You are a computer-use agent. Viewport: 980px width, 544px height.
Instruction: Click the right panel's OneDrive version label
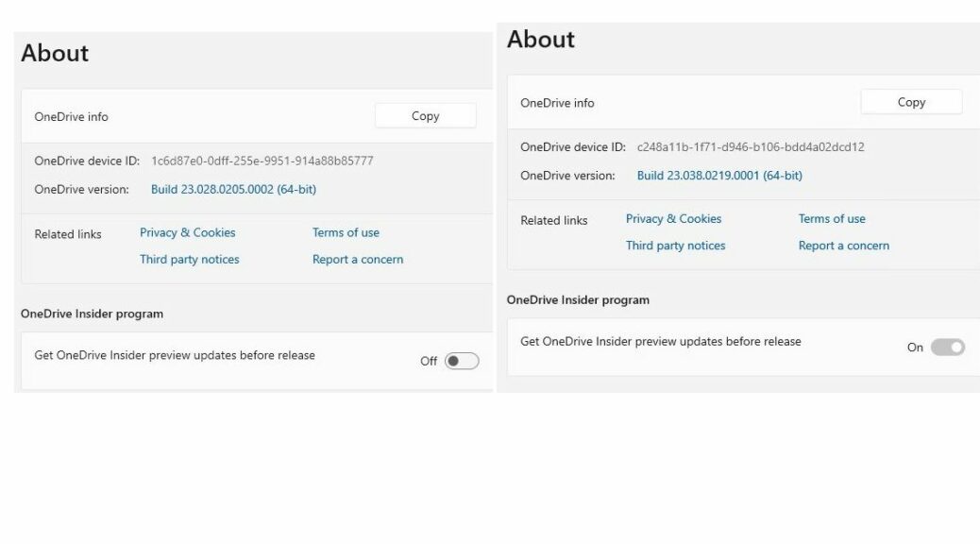567,176
